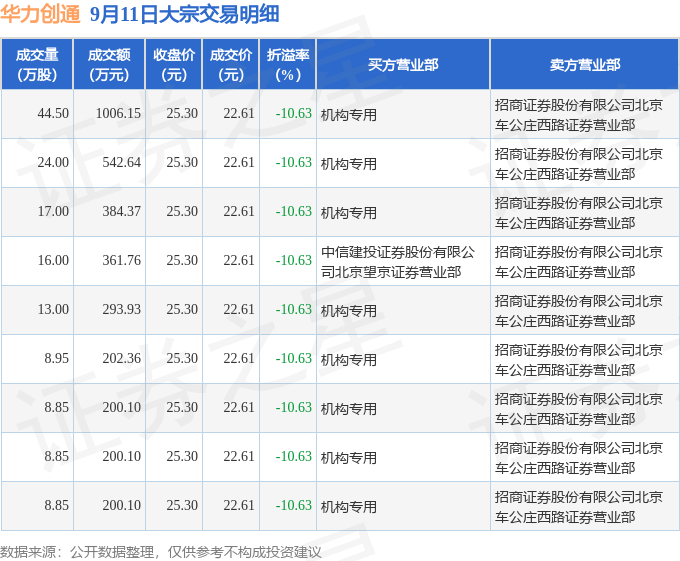Click the 数据来源 footer note
This screenshot has height=561, width=680.
click(161, 552)
